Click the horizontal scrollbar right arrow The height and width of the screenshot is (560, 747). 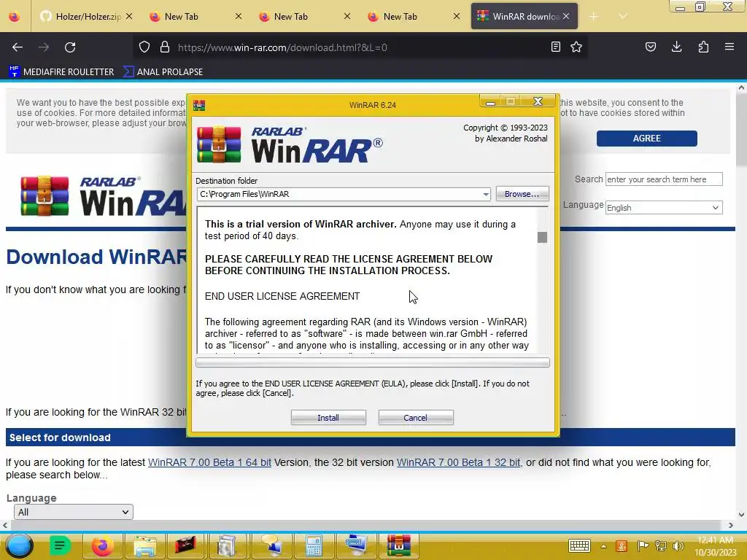(731, 525)
